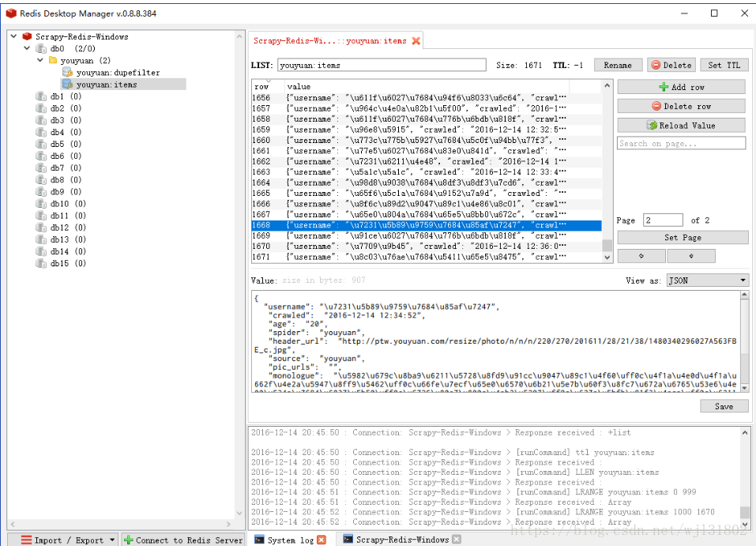Click the log panel scroll up arrow
Viewport: 756px width, 546px height.
tap(745, 433)
